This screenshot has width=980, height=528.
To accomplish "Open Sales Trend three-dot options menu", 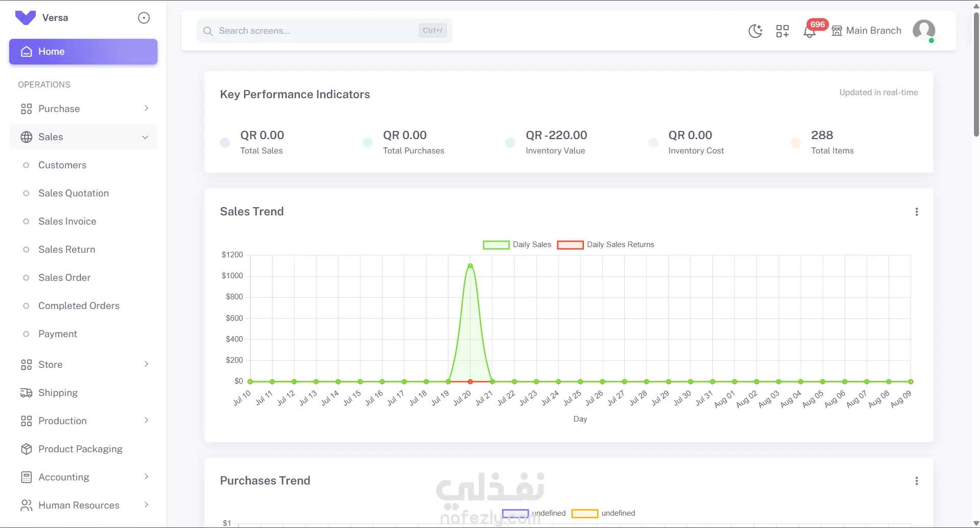I will coord(917,212).
